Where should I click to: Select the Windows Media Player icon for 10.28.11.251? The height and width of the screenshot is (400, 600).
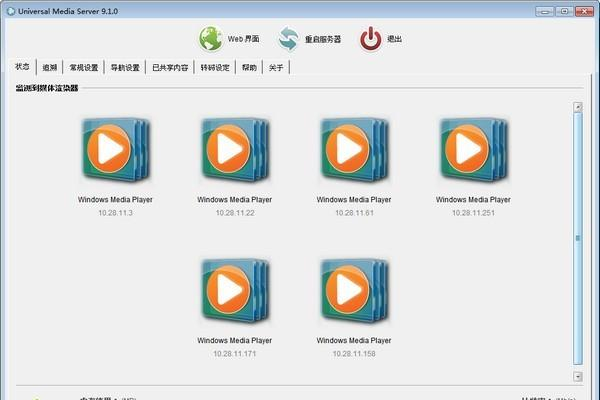[x=473, y=149]
